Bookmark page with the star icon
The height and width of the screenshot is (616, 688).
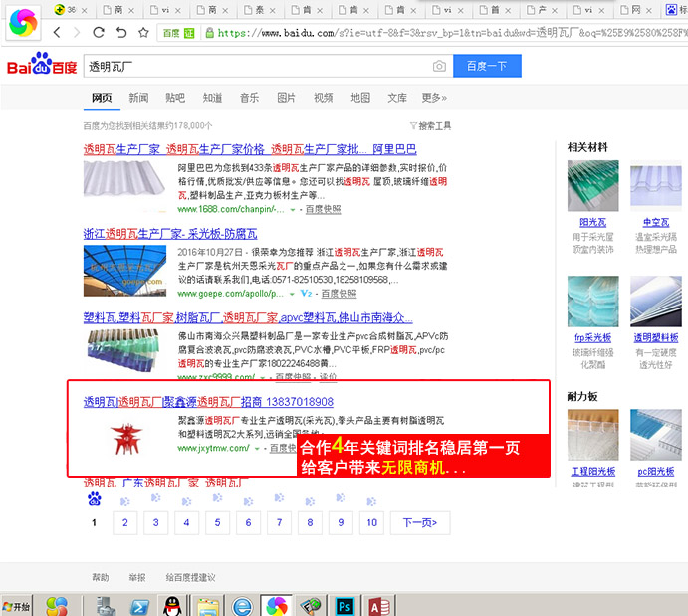coord(143,32)
